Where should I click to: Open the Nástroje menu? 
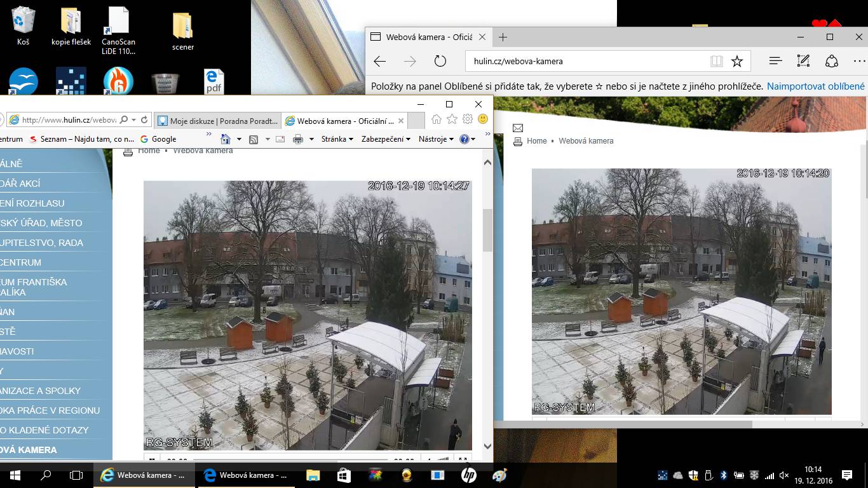(x=435, y=139)
